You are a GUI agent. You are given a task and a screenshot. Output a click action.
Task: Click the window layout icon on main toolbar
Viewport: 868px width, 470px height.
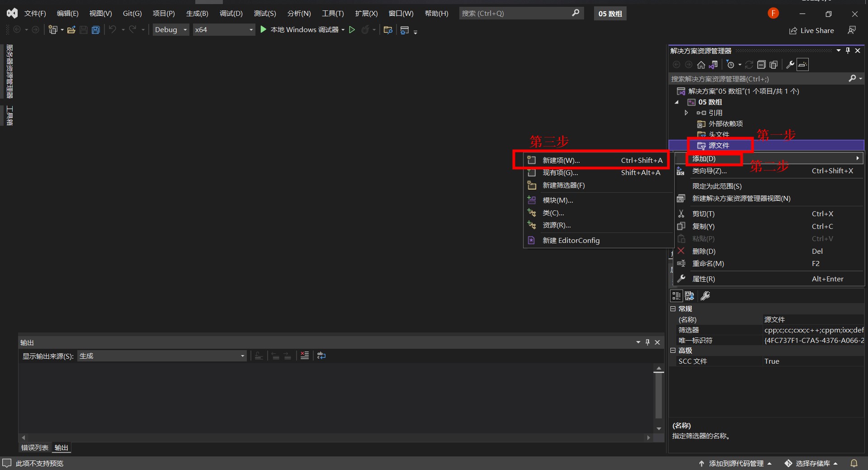click(405, 30)
